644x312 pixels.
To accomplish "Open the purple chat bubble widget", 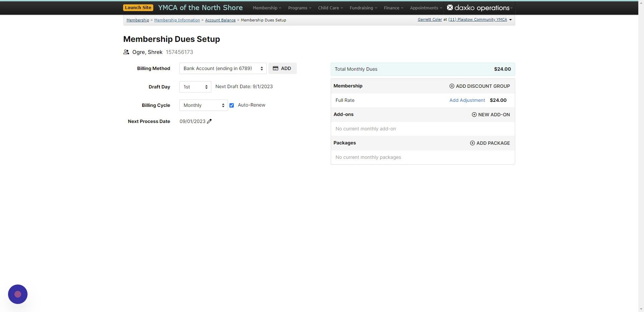I will click(x=17, y=294).
